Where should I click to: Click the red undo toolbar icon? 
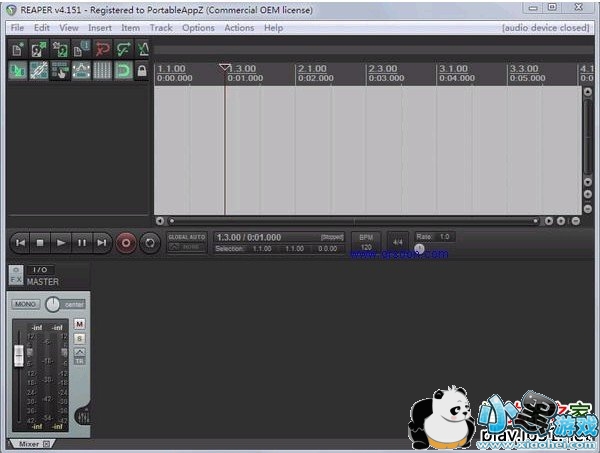(x=102, y=49)
